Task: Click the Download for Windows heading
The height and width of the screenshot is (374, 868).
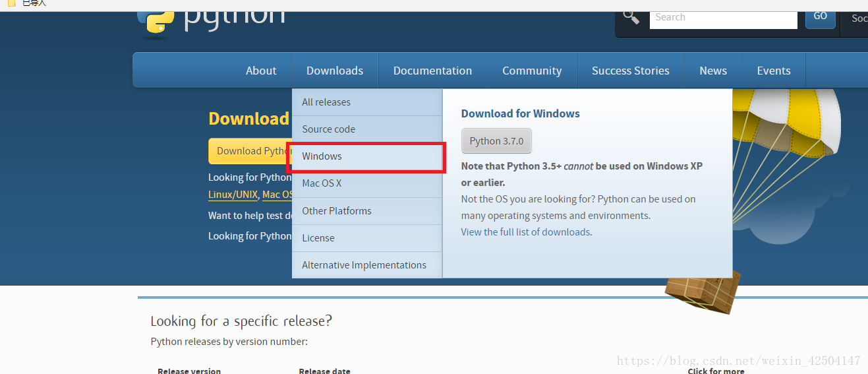Action: click(x=521, y=113)
